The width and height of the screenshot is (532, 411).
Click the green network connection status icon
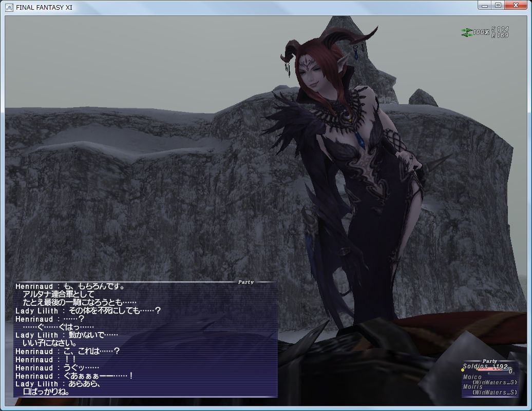point(466,32)
